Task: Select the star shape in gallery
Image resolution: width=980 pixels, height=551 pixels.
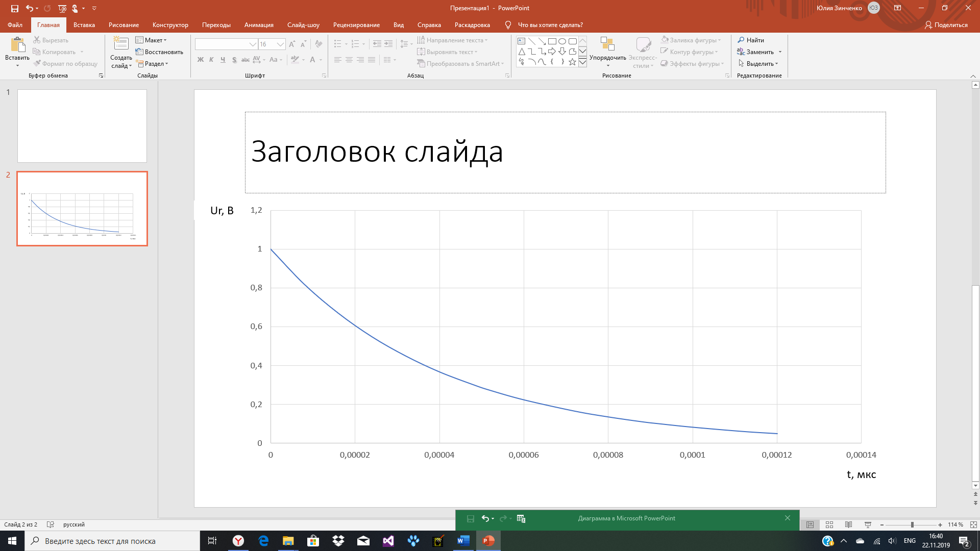Action: pos(572,62)
